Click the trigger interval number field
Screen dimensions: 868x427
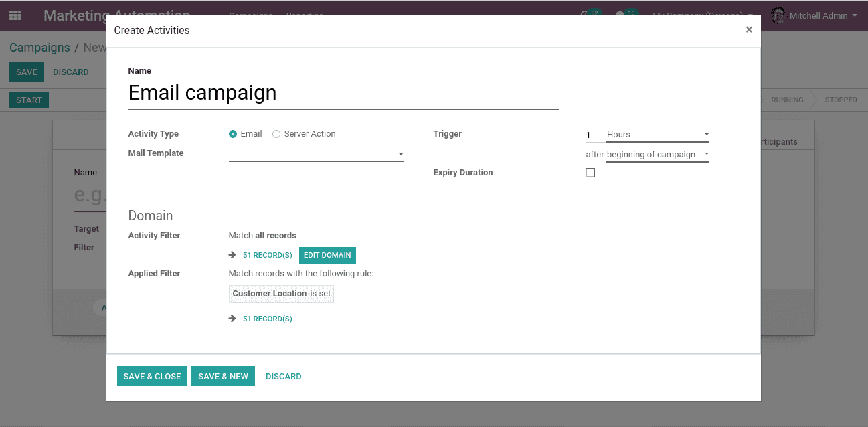[x=595, y=135]
